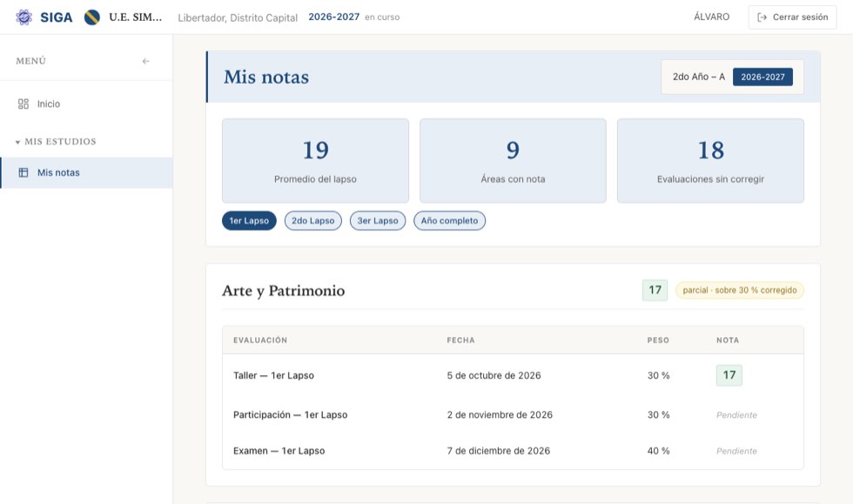Viewport: 853px width, 504px height.
Task: Click Pendiente in the Participación row
Action: pos(736,414)
